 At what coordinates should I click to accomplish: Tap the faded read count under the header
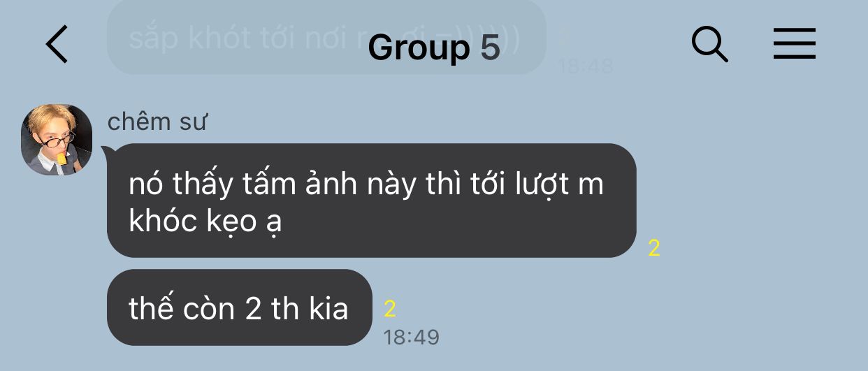click(564, 37)
